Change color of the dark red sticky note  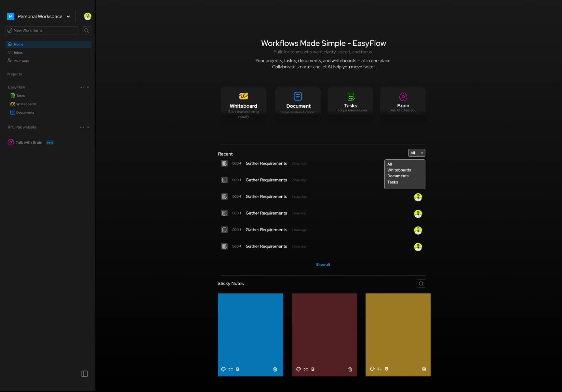[299, 369]
